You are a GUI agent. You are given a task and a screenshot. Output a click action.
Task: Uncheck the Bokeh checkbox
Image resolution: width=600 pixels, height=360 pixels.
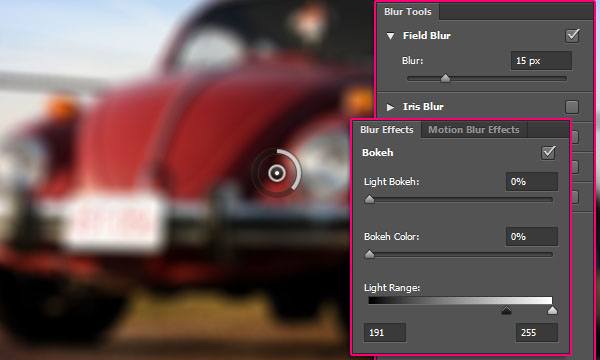click(x=548, y=153)
